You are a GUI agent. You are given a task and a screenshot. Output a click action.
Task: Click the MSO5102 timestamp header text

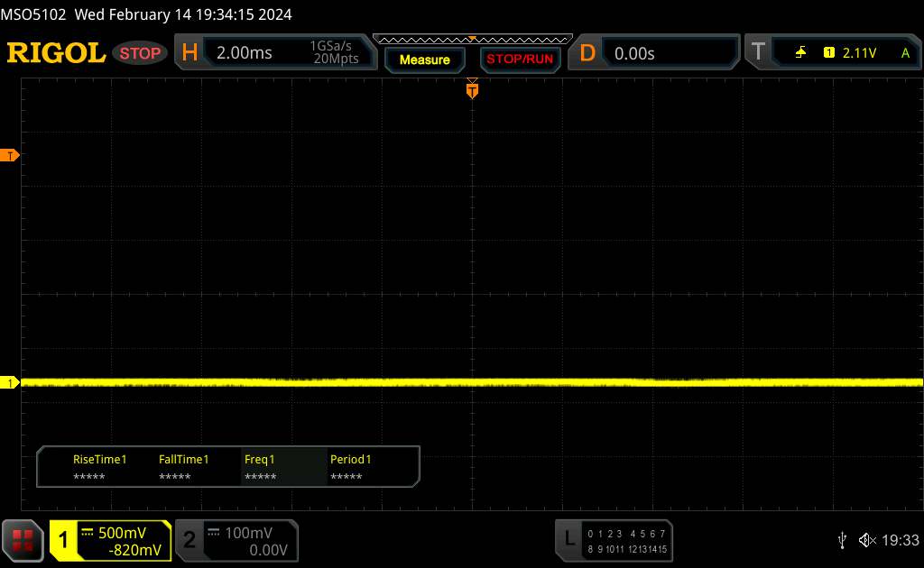[x=145, y=14]
